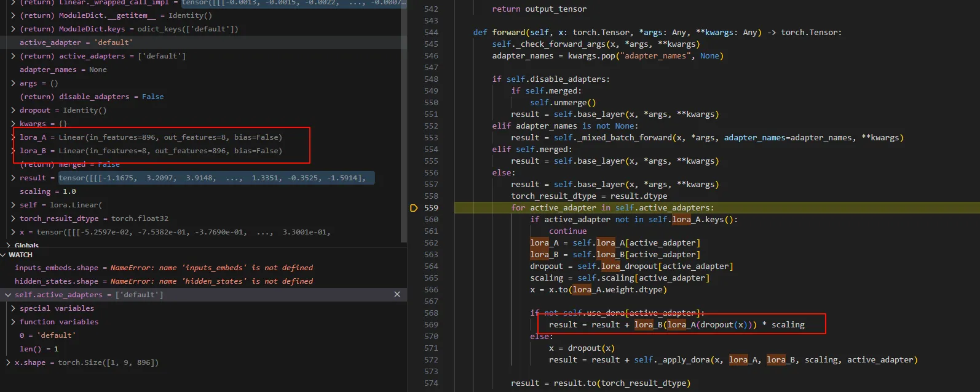Place cursor on 'torch_result_dtype = result.dtype' line
980x392 pixels.
tap(589, 196)
